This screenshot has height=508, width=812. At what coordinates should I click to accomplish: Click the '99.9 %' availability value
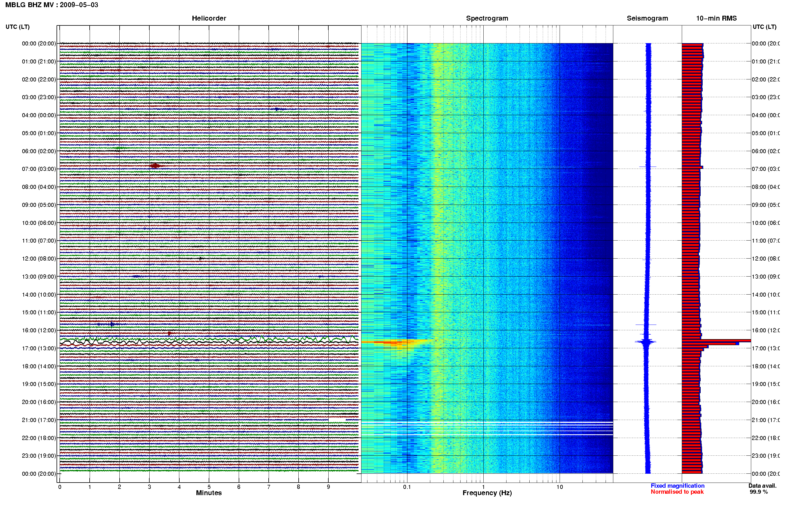coord(759,492)
